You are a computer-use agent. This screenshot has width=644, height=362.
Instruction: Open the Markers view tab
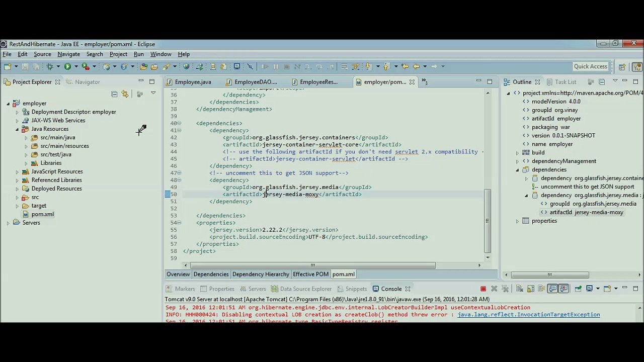[x=180, y=289]
